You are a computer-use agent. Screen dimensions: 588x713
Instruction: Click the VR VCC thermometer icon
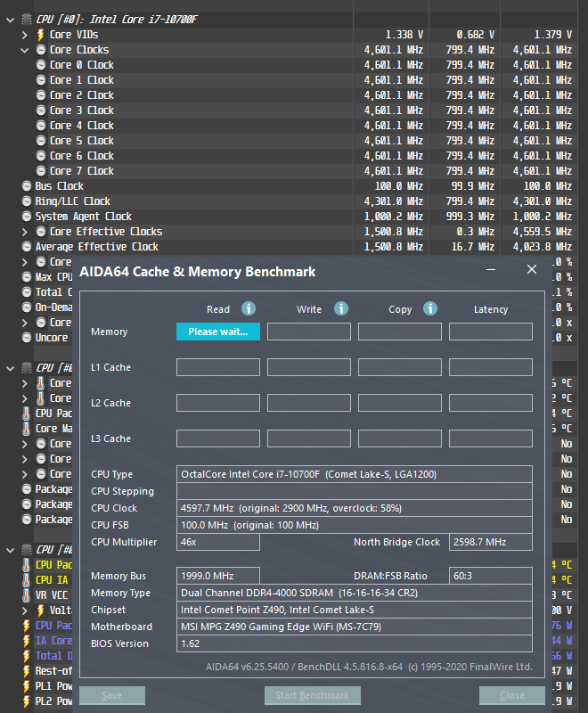[27, 595]
